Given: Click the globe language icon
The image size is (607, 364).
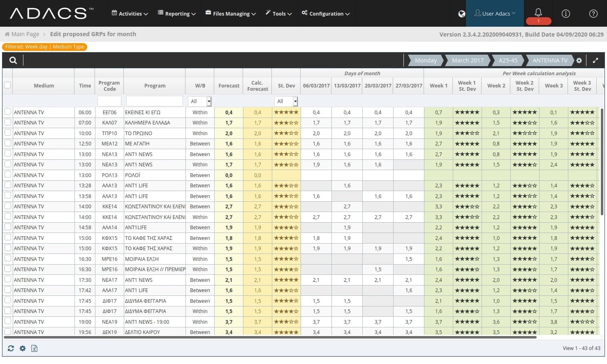Looking at the screenshot, I should (462, 14).
